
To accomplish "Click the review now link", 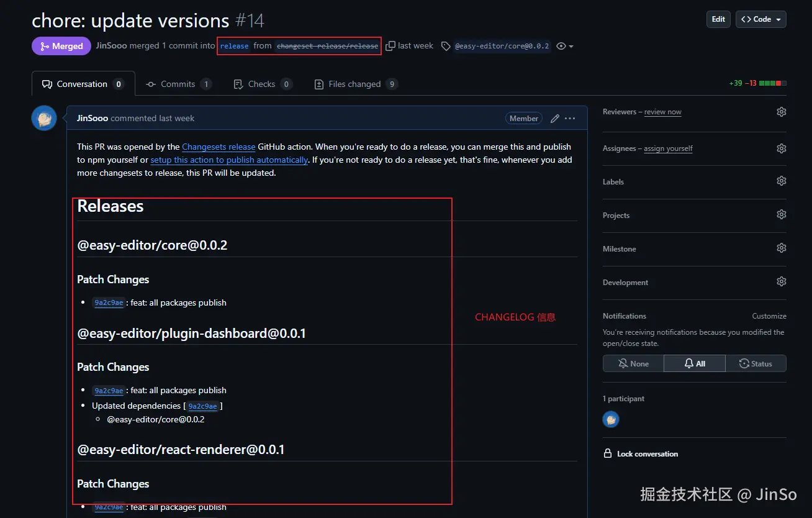I will [x=662, y=112].
